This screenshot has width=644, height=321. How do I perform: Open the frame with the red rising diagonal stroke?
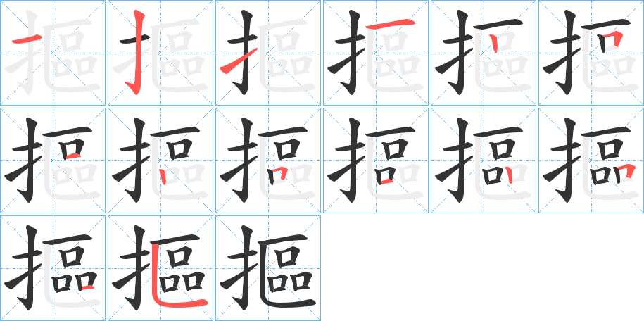tap(268, 53)
